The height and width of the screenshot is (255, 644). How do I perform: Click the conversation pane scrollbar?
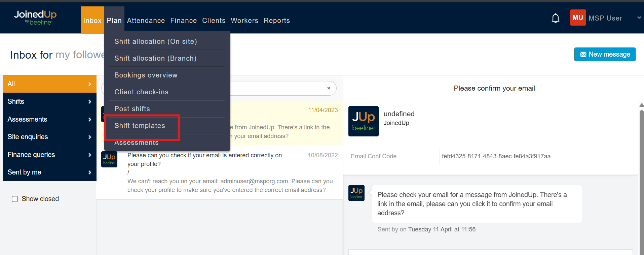click(x=641, y=168)
